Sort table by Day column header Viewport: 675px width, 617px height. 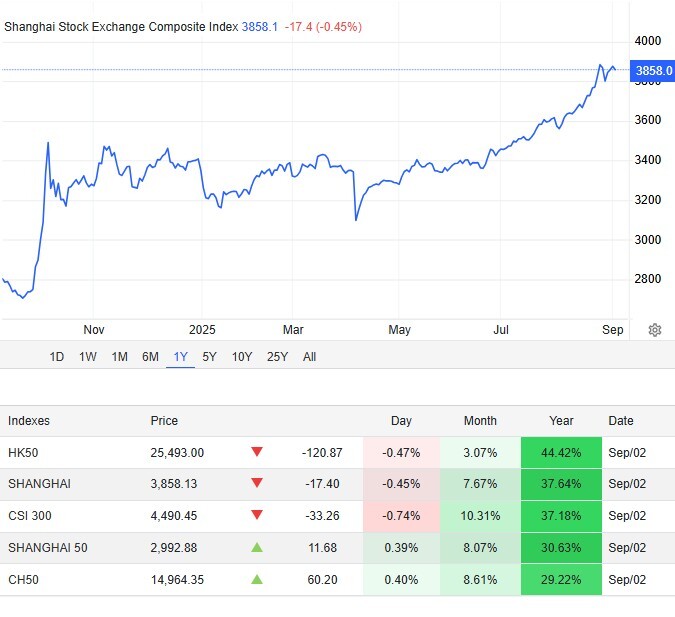pyautogui.click(x=401, y=421)
